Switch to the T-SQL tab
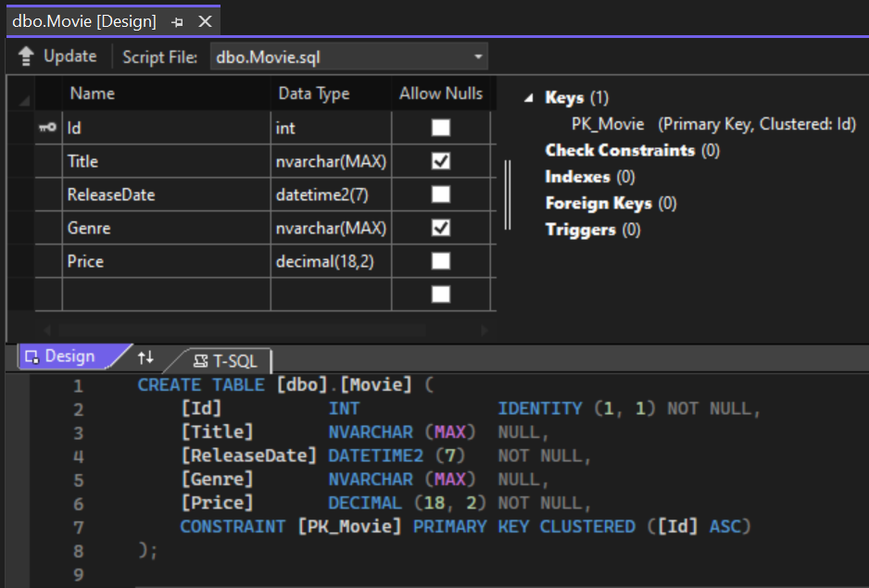869x588 pixels. coord(225,360)
